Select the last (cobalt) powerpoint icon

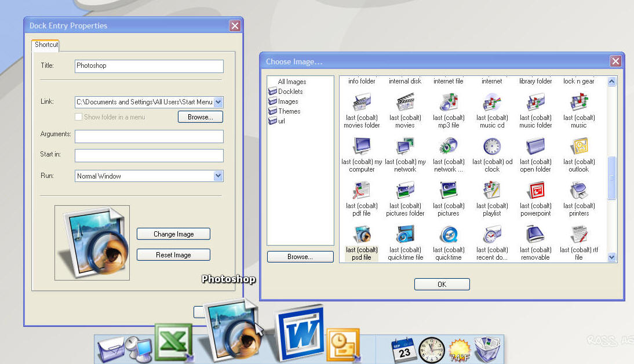point(535,190)
